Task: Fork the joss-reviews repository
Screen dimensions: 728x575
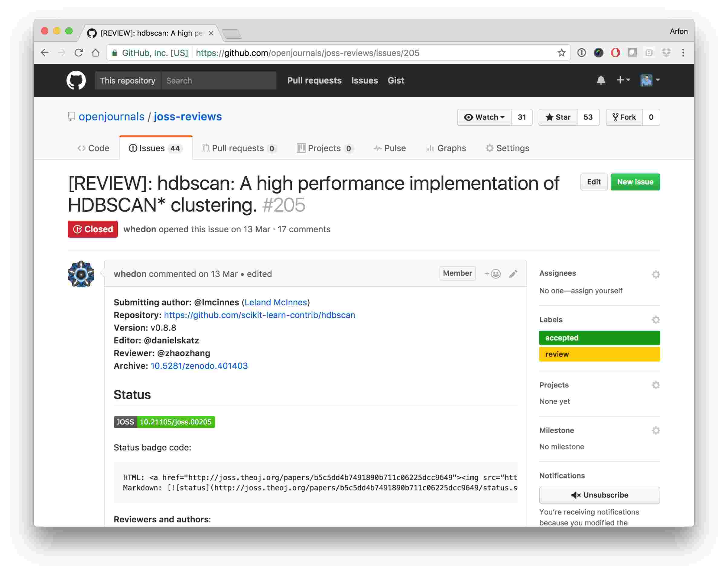Action: 624,117
